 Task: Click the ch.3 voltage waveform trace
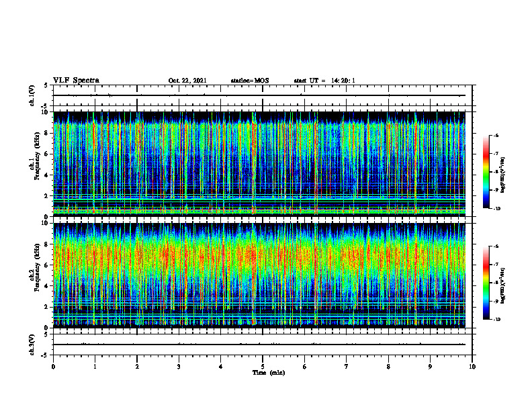pyautogui.click(x=259, y=345)
